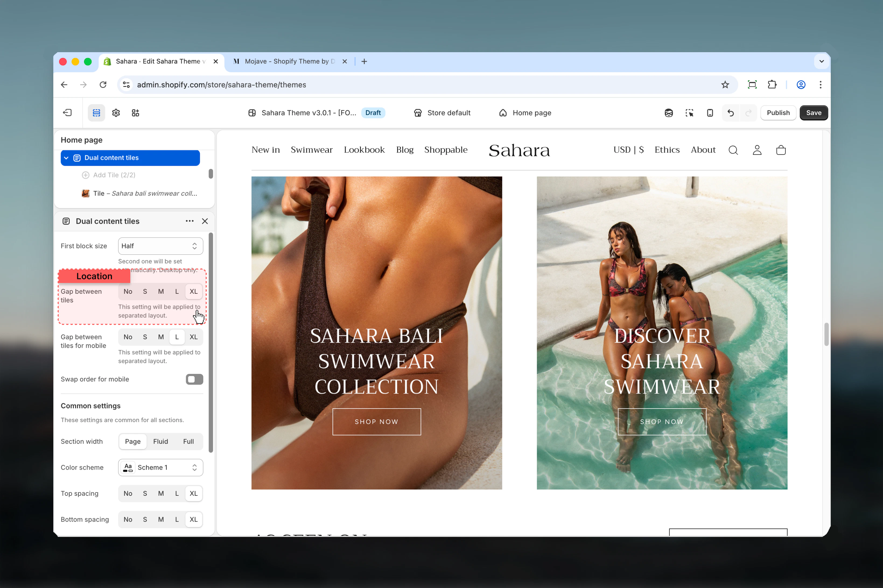Click the Undo arrow
Viewport: 883px width, 588px height.
point(731,113)
